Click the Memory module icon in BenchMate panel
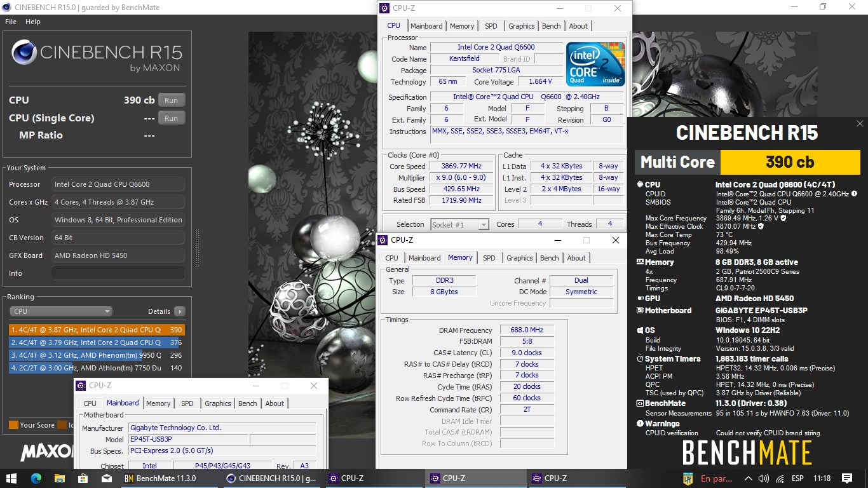868x488 pixels. [x=640, y=262]
